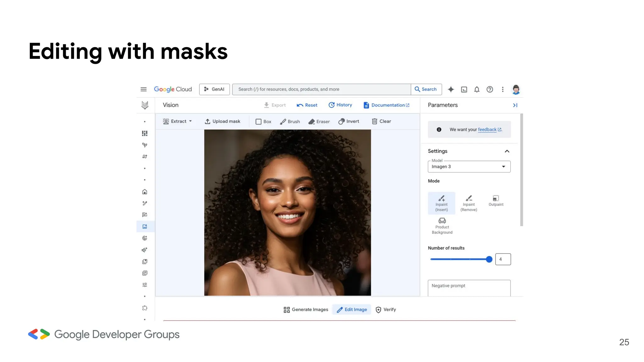The image size is (644, 362).
Task: Open the magic wand sidebar icon
Action: click(x=145, y=203)
